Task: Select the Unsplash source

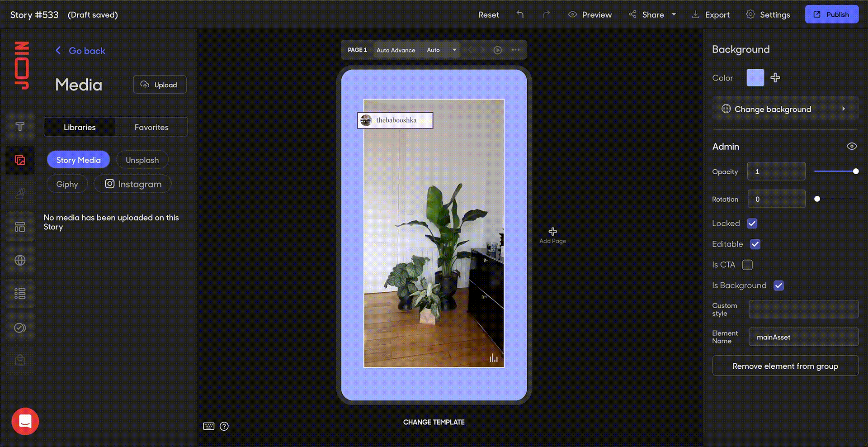Action: pos(142,160)
